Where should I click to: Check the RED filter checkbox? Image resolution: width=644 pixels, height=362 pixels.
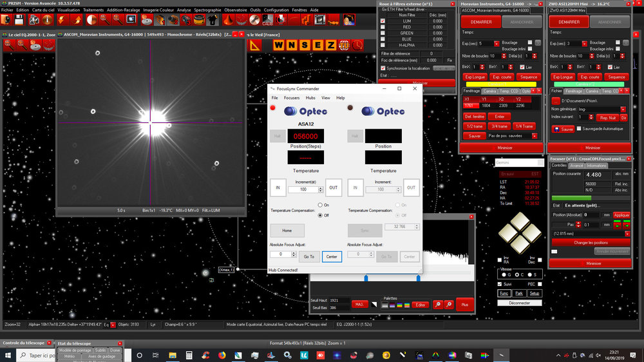(383, 27)
